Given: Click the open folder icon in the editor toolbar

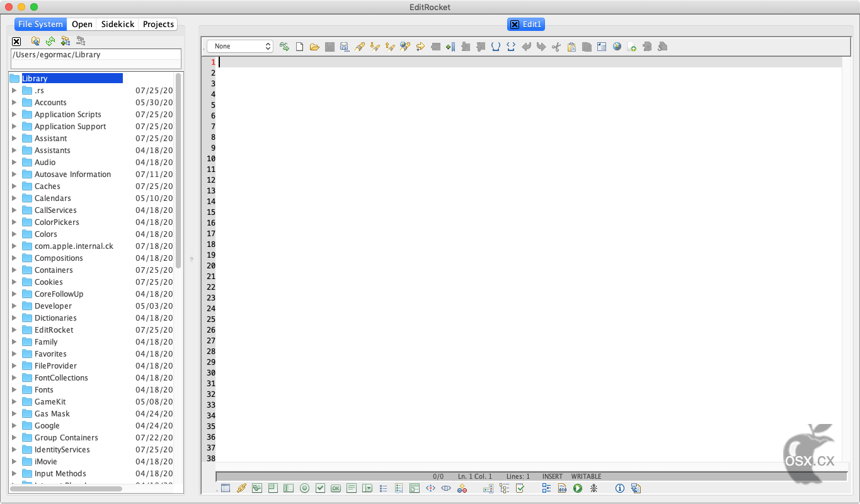Looking at the screenshot, I should tap(314, 47).
